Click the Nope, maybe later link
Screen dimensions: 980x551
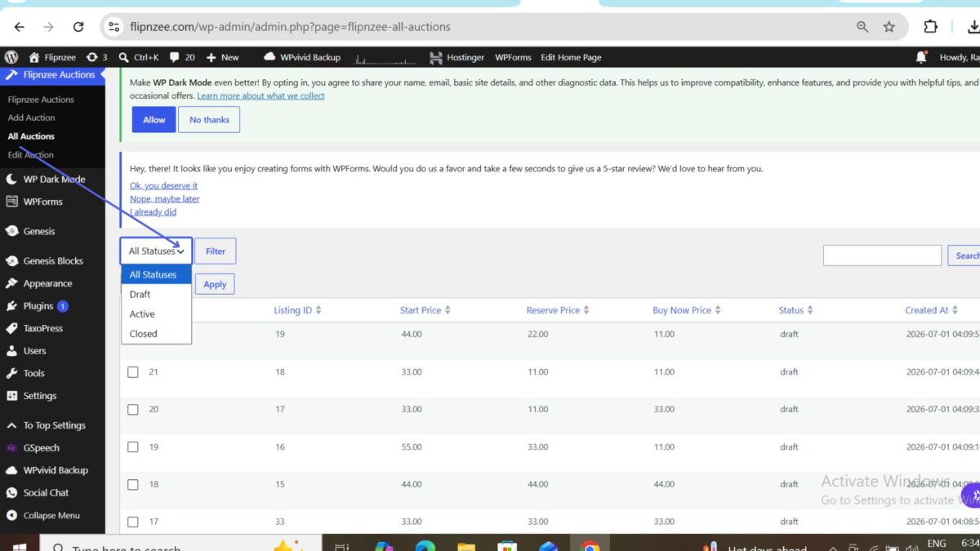[x=164, y=198]
